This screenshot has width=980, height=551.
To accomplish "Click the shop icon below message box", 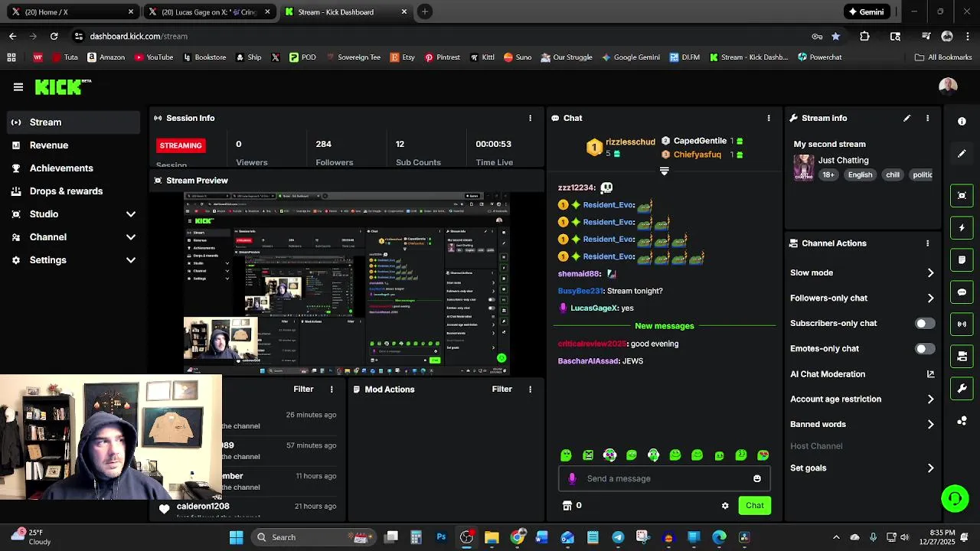I will (x=567, y=506).
